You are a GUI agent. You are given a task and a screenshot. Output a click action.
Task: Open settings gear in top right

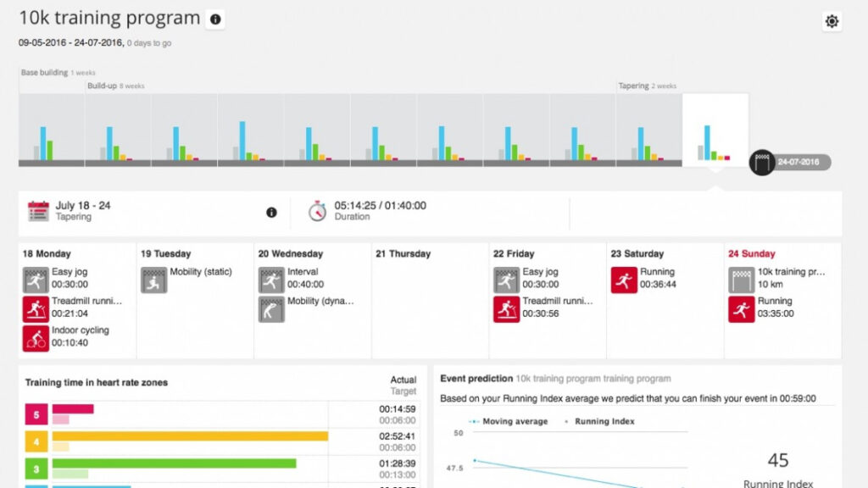832,22
